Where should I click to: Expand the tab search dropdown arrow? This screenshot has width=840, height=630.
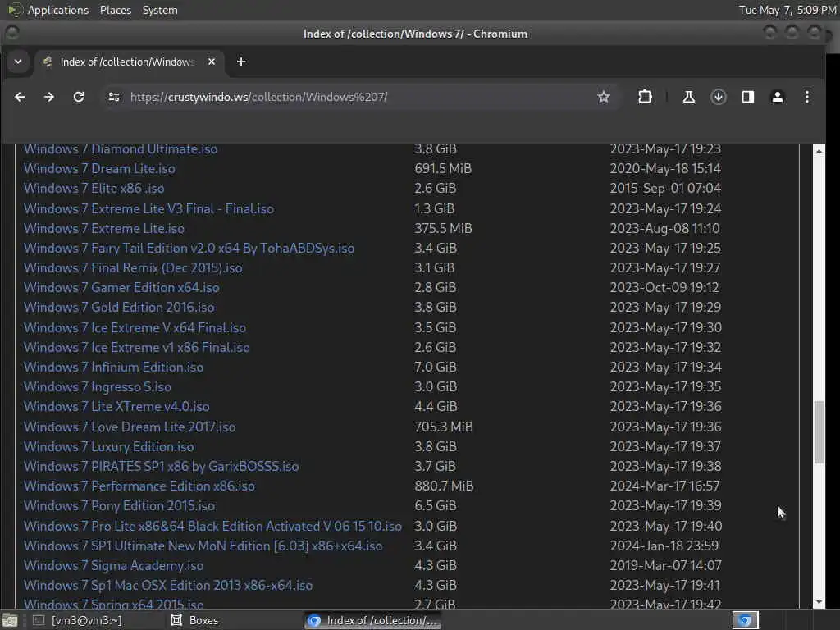click(18, 62)
